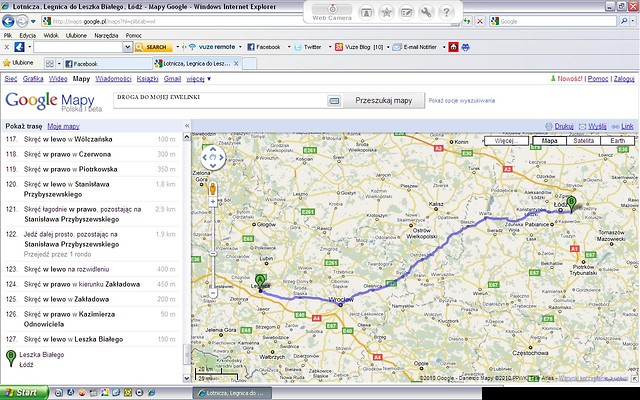
Task: Click the Przeszukaj mapy button
Action: (x=383, y=100)
